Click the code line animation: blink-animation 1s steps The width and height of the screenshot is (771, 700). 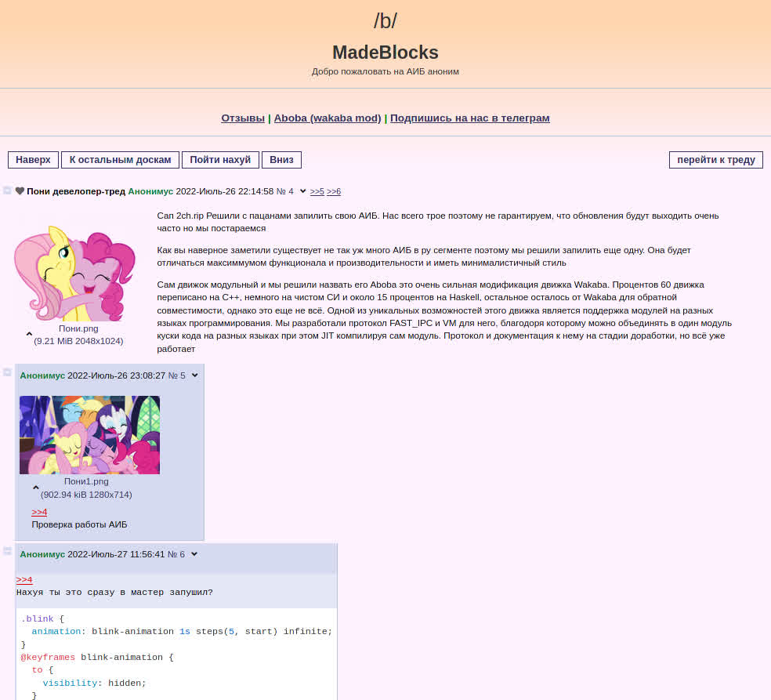point(182,631)
